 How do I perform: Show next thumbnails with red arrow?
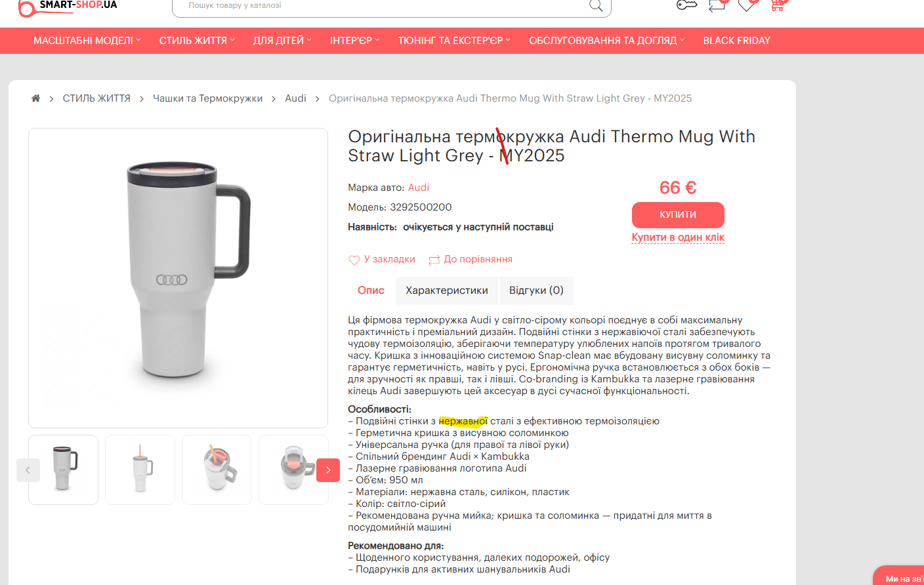click(x=328, y=470)
